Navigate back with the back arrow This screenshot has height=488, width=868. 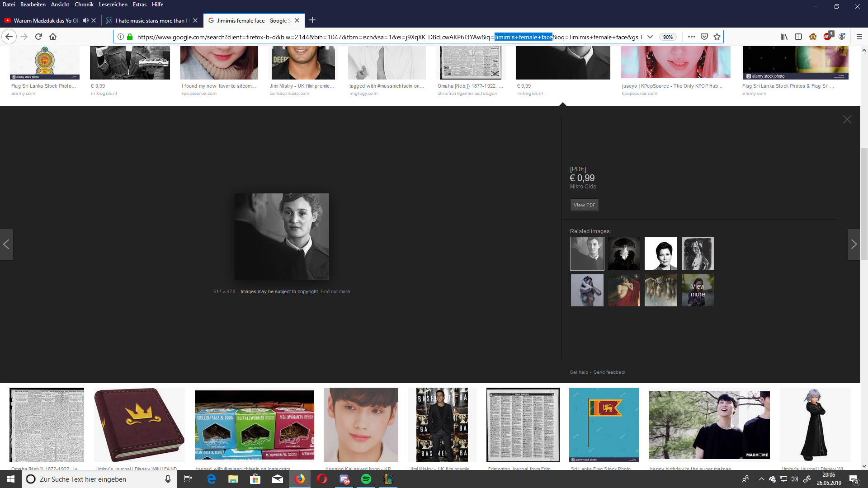tap(9, 37)
